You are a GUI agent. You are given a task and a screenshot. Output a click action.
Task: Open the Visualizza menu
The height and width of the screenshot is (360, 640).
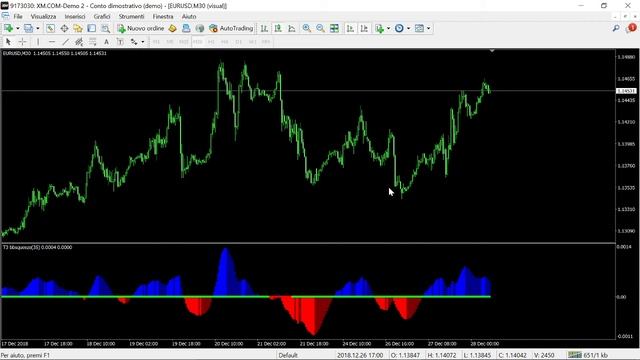pyautogui.click(x=43, y=16)
